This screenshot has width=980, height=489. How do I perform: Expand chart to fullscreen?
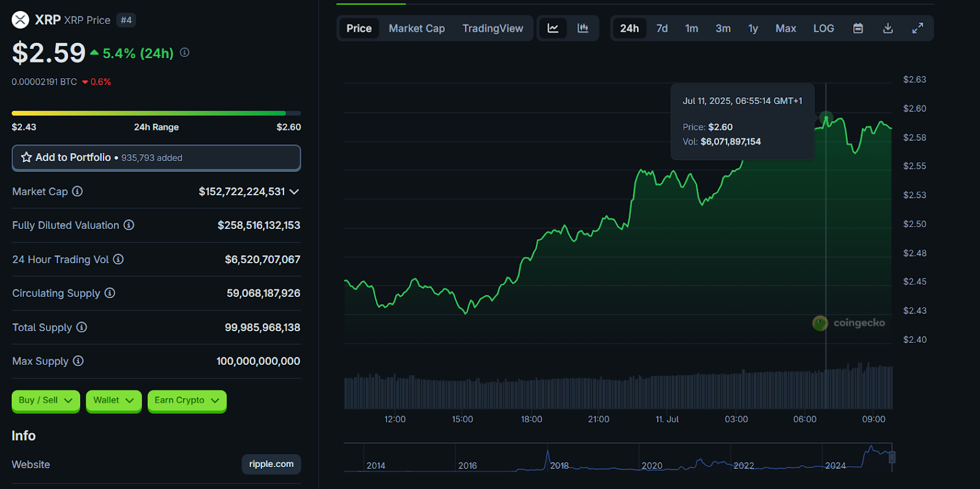918,28
